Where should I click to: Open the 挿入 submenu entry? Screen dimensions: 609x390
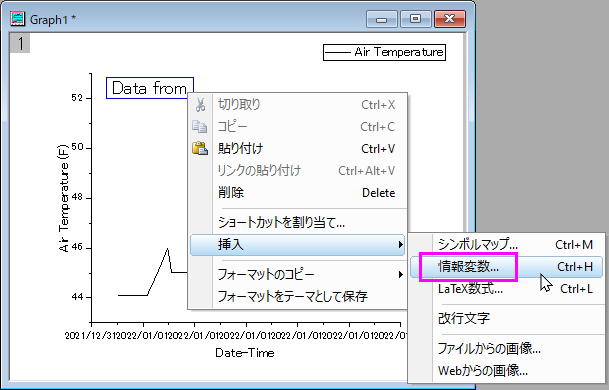[297, 245]
